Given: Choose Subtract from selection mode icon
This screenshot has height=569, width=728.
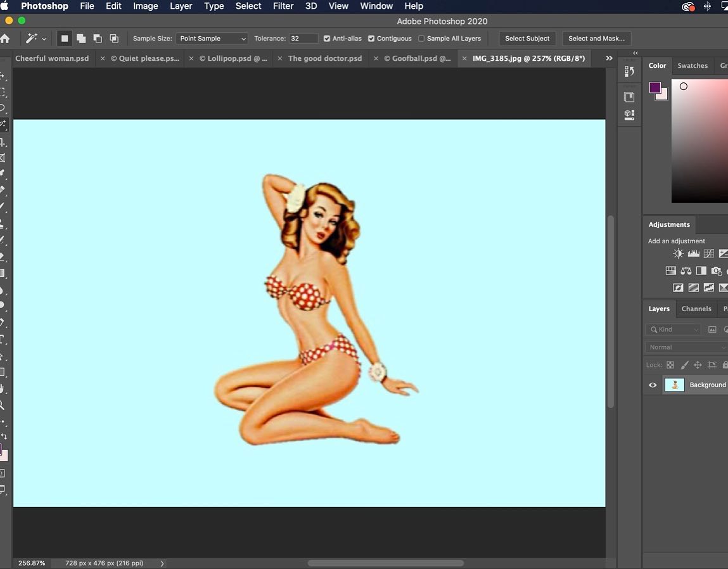Looking at the screenshot, I should coord(98,39).
